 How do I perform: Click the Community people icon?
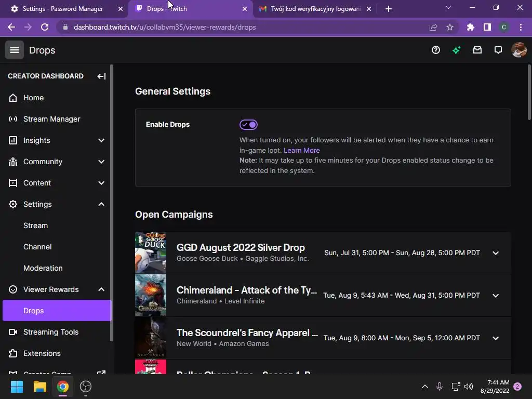click(13, 162)
